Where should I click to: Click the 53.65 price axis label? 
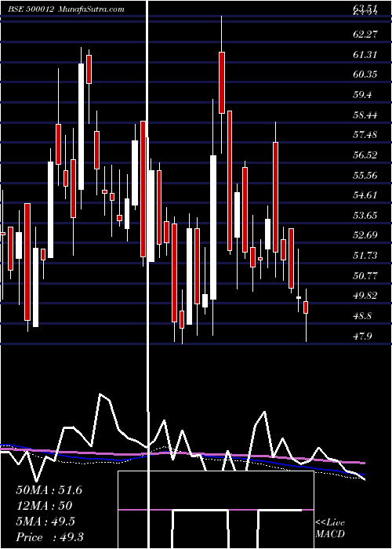[x=365, y=216]
